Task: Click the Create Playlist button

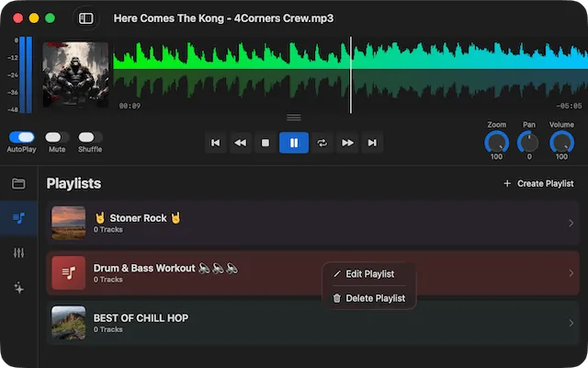Action: point(538,183)
